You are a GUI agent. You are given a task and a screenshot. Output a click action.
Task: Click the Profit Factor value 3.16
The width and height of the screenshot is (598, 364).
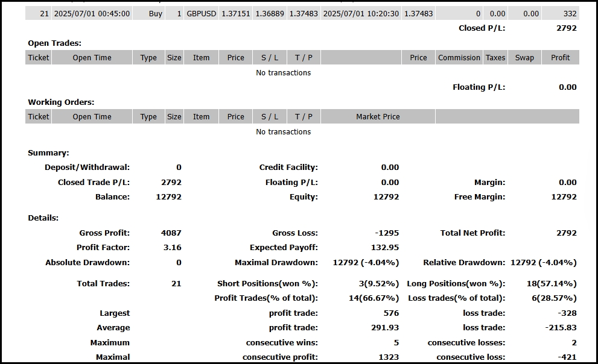[172, 248]
